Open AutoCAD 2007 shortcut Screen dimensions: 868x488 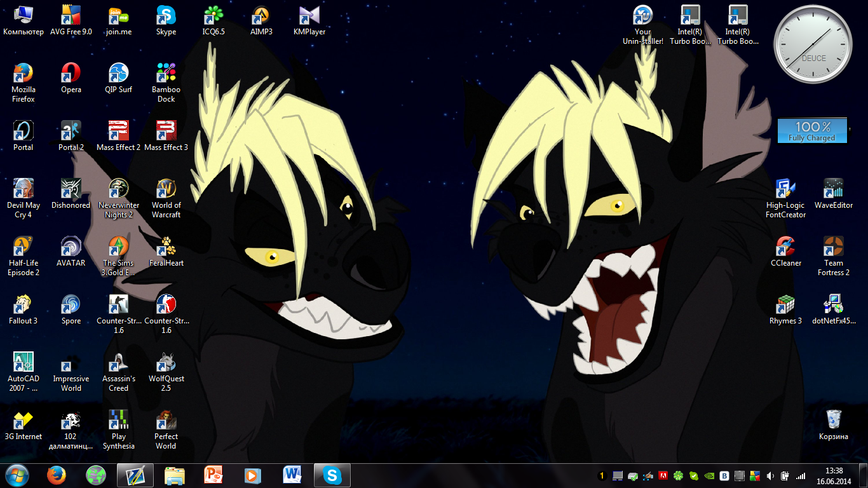coord(24,372)
